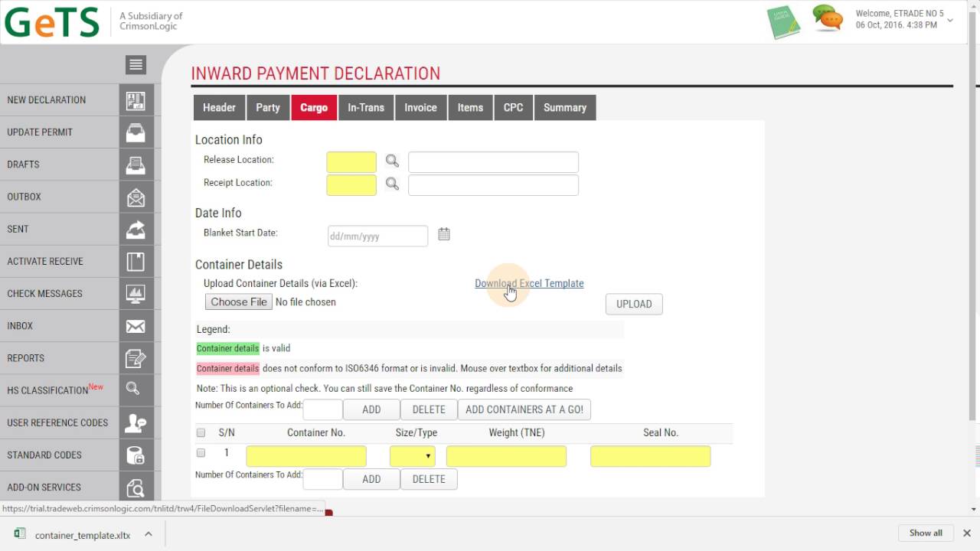The height and width of the screenshot is (551, 980).
Task: Check the container row 1 checkbox
Action: (x=201, y=453)
